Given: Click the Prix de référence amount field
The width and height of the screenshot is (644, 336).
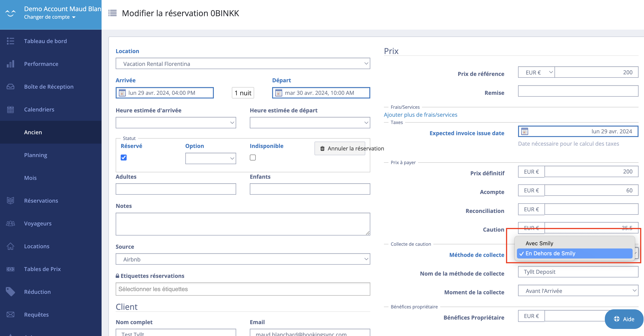Looking at the screenshot, I should (596, 72).
